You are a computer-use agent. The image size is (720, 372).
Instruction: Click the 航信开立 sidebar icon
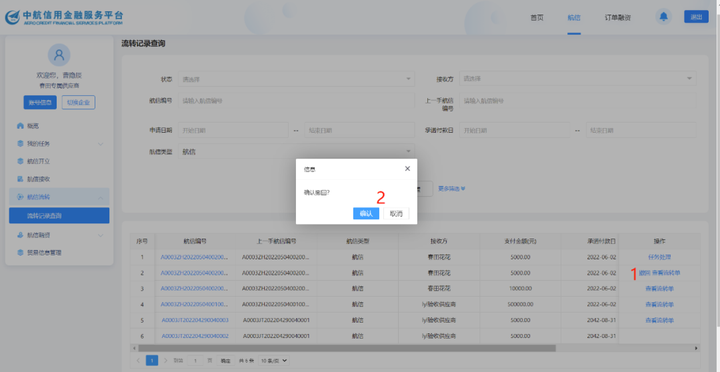[x=20, y=161]
